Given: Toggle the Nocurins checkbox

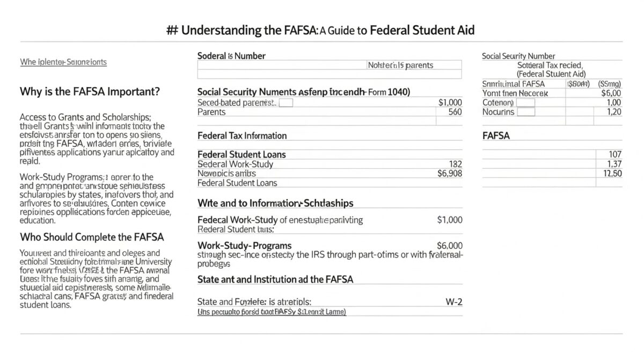Looking at the screenshot, I should click(x=525, y=112).
